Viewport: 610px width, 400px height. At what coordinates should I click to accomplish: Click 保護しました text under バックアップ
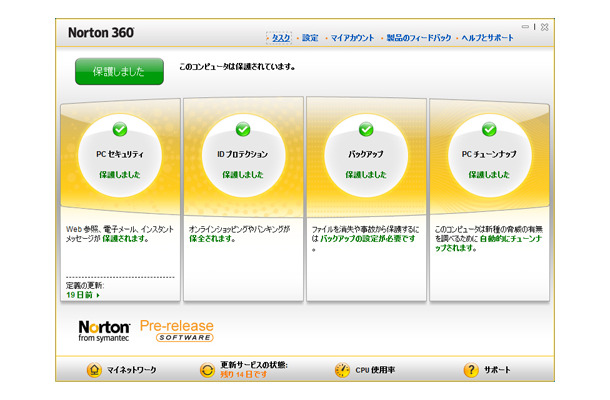tap(366, 175)
